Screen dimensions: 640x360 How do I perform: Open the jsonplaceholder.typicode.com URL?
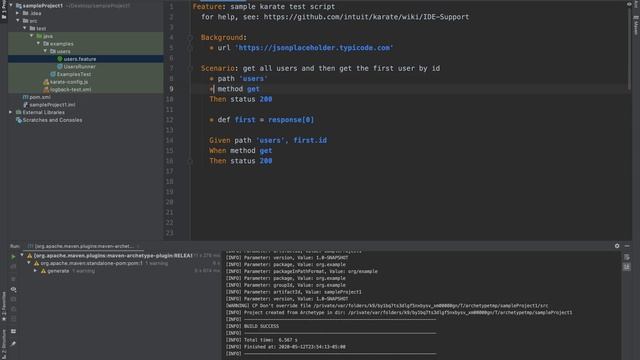click(314, 48)
